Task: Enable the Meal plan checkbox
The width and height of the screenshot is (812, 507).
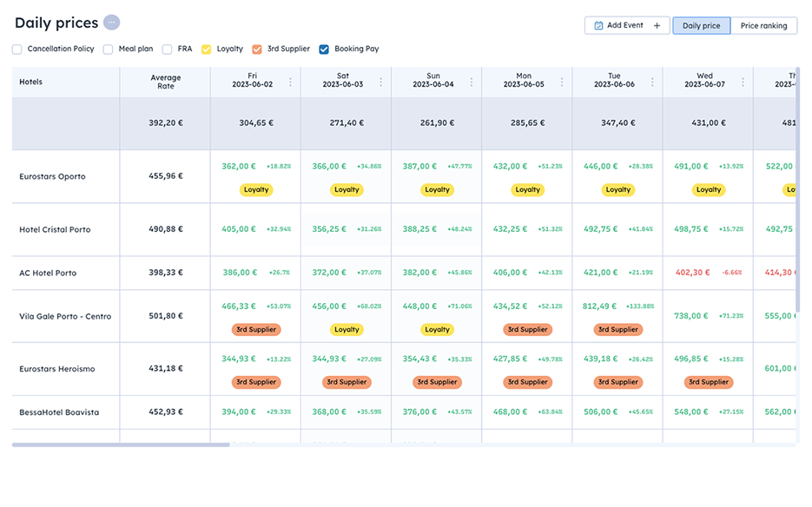Action: point(109,49)
